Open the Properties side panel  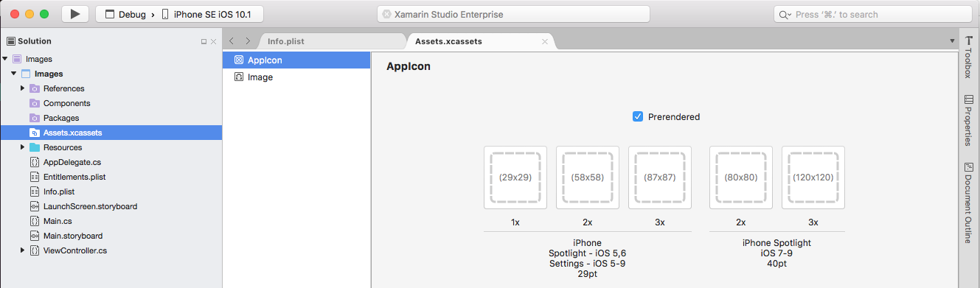point(969,121)
